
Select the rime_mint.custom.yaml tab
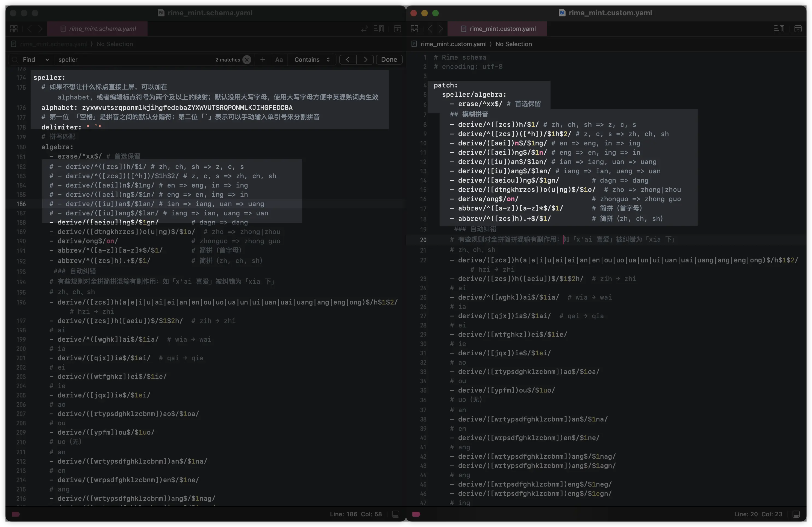click(498, 29)
